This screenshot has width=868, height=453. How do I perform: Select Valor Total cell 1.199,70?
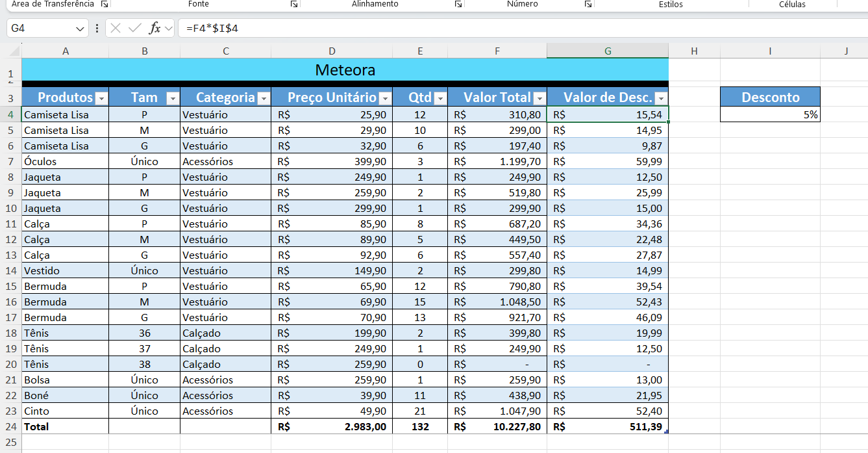point(497,161)
